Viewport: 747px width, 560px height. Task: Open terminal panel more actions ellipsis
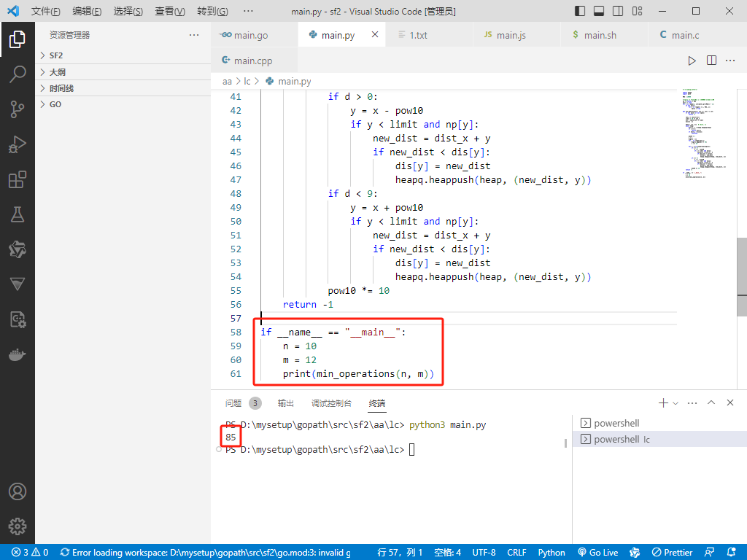692,402
